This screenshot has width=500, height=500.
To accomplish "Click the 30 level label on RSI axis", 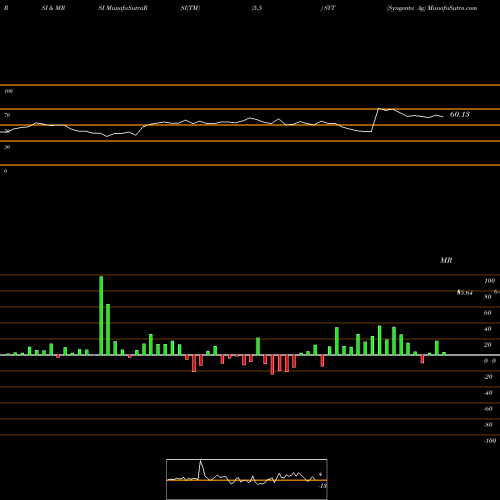I will (7, 147).
